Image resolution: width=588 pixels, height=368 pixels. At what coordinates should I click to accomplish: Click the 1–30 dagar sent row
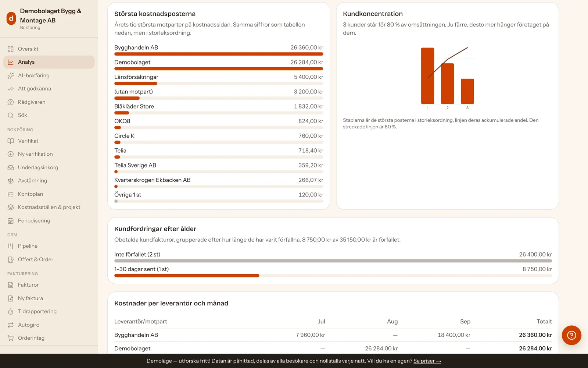tap(333, 272)
